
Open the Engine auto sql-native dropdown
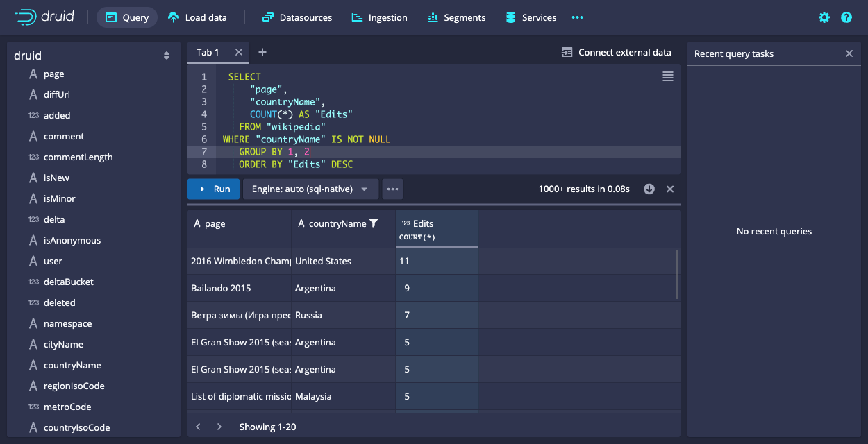[310, 188]
